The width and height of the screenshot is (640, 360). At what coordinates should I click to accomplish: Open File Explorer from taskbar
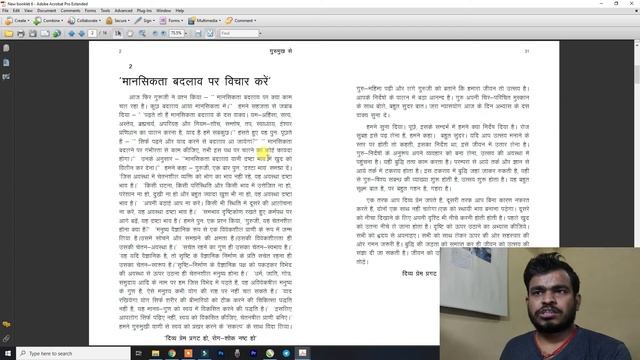(x=156, y=353)
